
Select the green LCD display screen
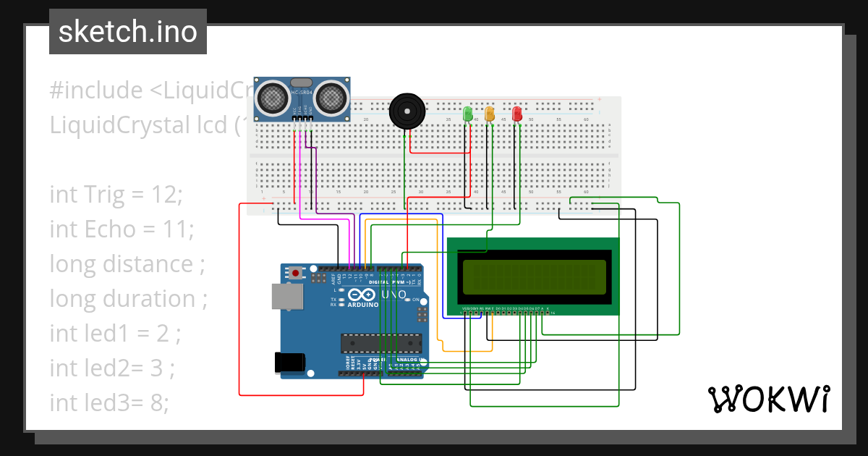(534, 276)
